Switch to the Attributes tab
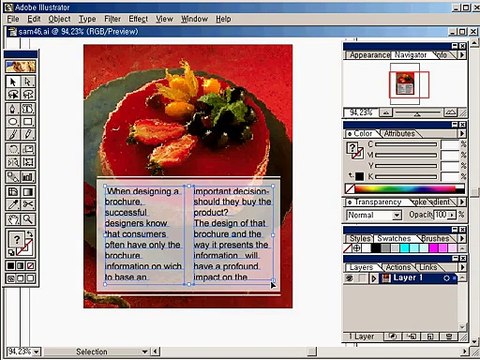Viewport: 480px width, 360px height. pos(399,134)
